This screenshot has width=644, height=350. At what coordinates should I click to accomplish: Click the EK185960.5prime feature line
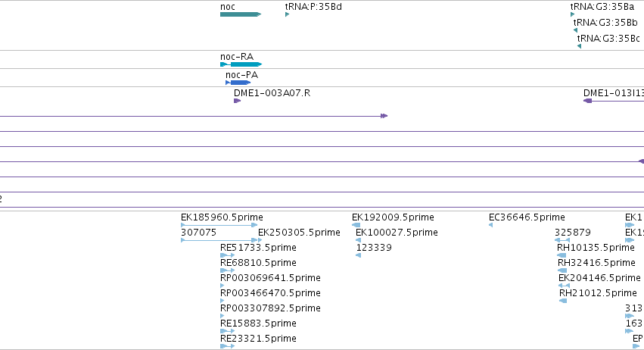pyautogui.click(x=219, y=225)
